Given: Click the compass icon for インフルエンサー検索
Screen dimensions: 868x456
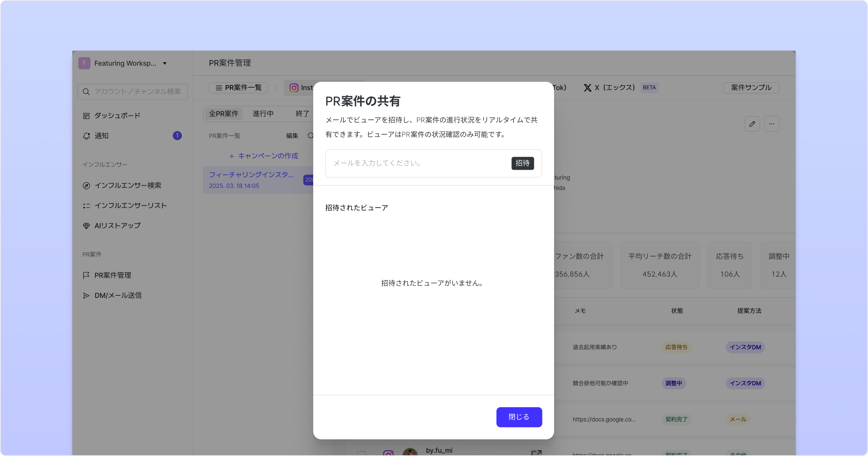Looking at the screenshot, I should click(x=86, y=186).
